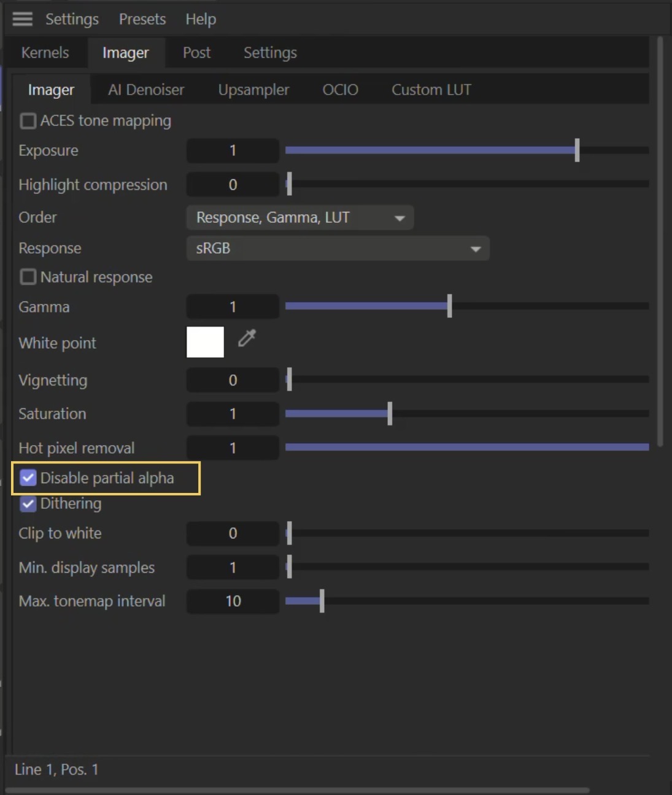The height and width of the screenshot is (795, 672).
Task: Turn off the Dithering checkbox
Action: coord(28,504)
